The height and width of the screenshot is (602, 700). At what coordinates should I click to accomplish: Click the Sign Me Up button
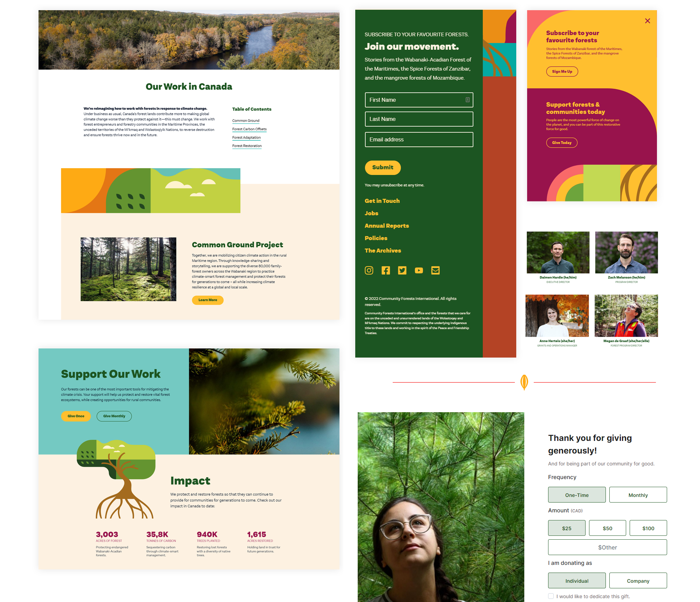pos(562,71)
